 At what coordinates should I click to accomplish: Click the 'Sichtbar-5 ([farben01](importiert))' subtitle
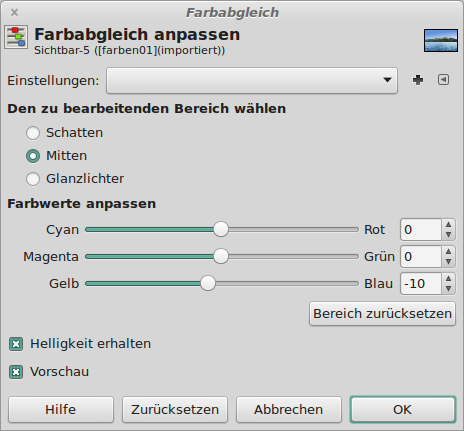point(130,50)
